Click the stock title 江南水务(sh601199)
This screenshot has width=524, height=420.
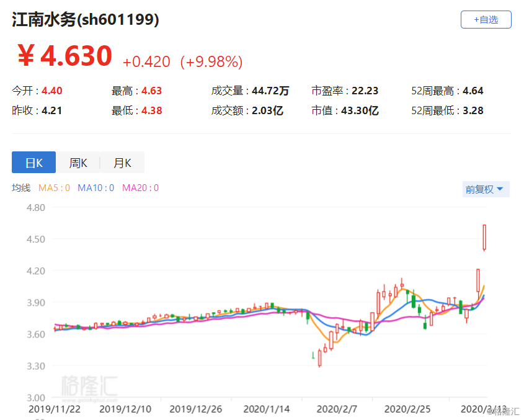click(x=85, y=19)
